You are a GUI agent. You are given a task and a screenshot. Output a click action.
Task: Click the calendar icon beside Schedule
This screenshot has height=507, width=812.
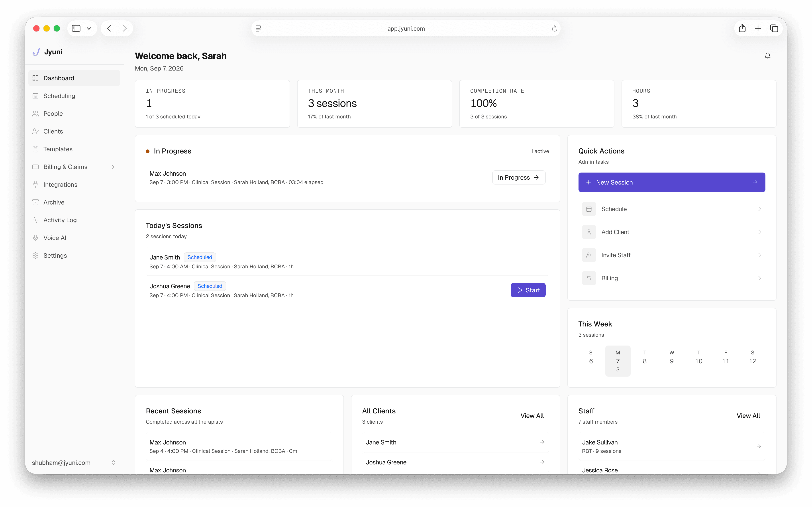589,209
